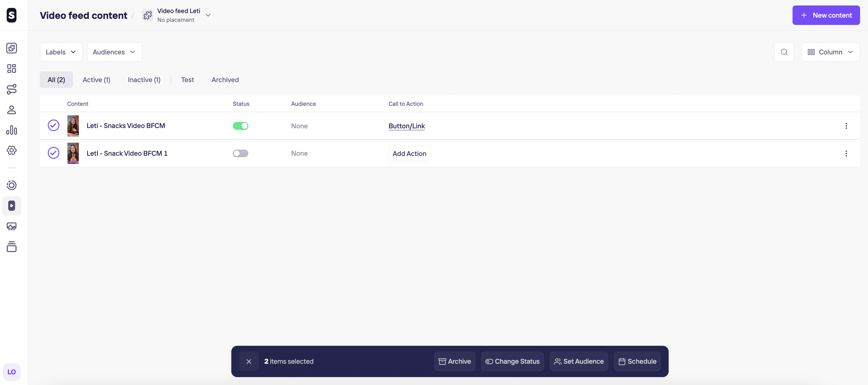Open the dashboard grid sidebar icon
This screenshot has height=385, width=868.
click(12, 69)
